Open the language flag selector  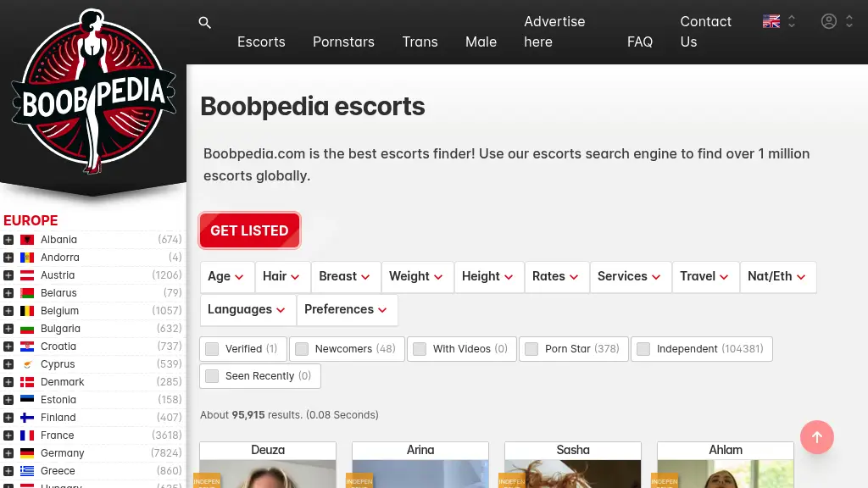778,22
